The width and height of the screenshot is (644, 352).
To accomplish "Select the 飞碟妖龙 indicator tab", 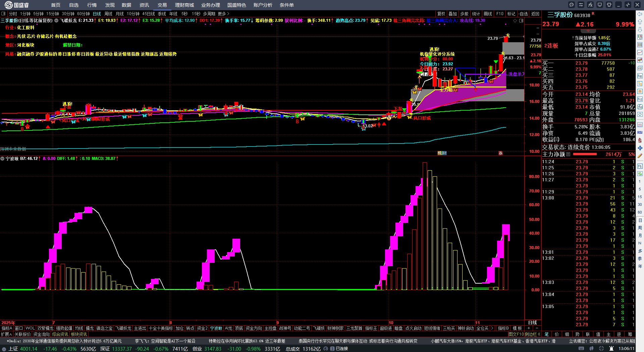I will 123,328.
